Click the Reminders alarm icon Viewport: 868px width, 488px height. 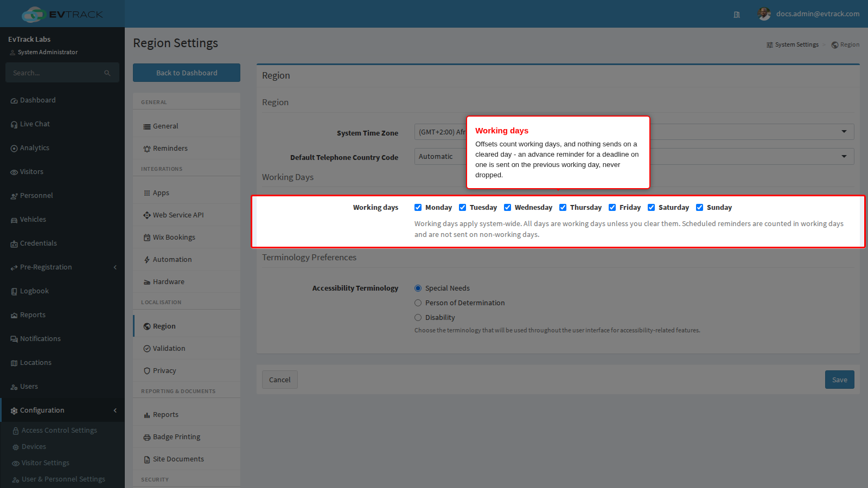[147, 149]
